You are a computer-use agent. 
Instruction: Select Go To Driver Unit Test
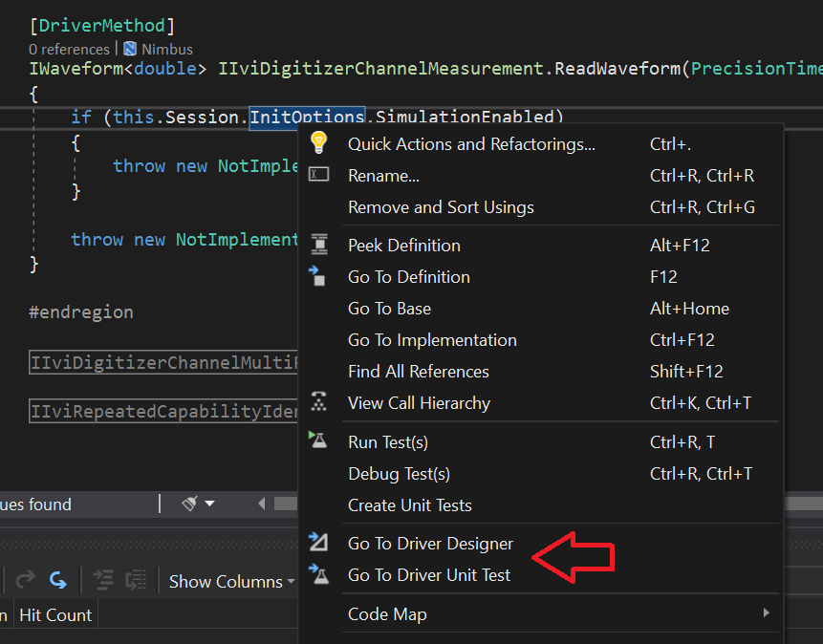(x=541, y=574)
